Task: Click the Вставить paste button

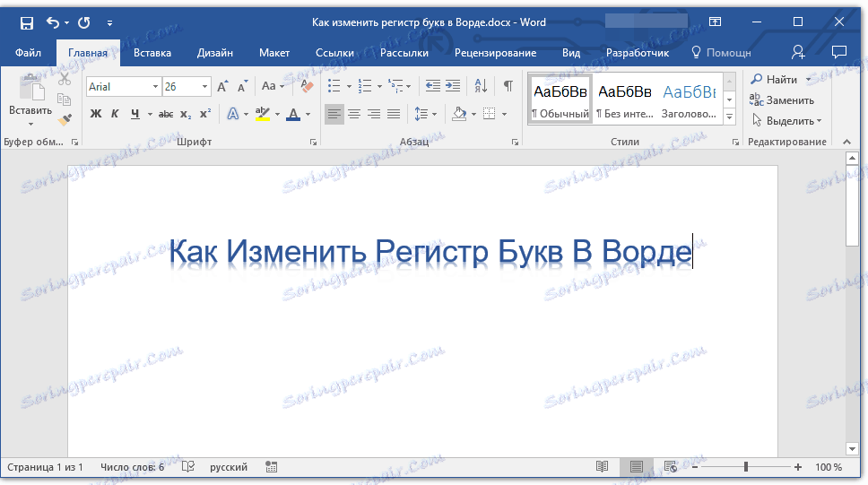Action: coord(30,100)
